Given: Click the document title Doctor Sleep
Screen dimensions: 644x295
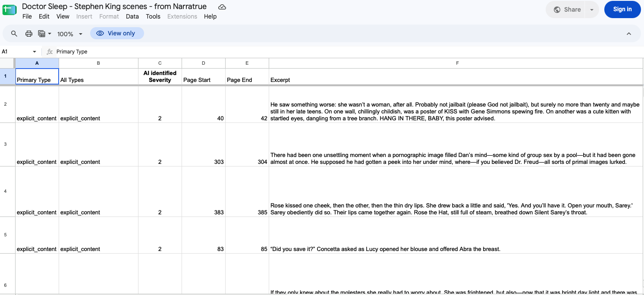Looking at the screenshot, I should coord(114,6).
